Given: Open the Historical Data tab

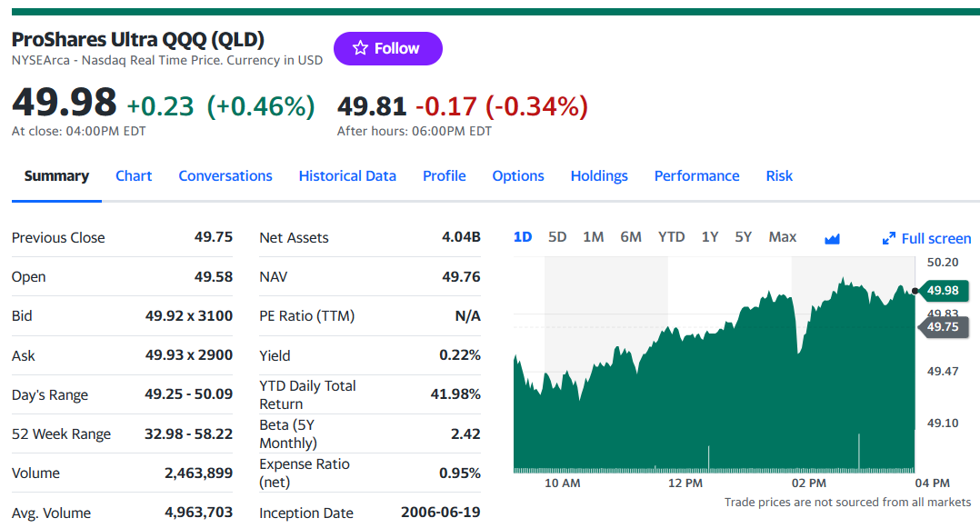Looking at the screenshot, I should pos(347,176).
